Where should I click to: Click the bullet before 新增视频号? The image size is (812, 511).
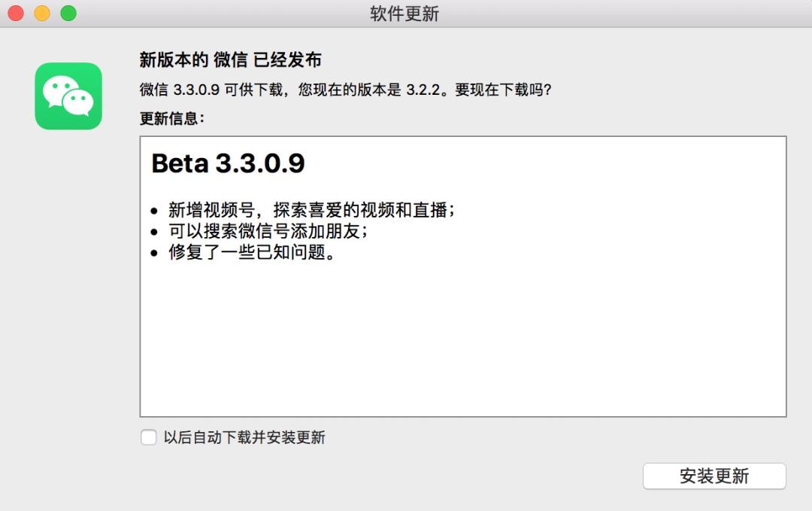(x=154, y=211)
